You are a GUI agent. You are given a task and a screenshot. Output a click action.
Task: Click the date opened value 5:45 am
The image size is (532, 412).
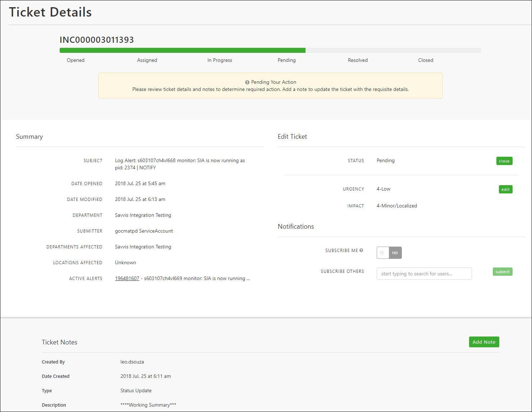tap(140, 183)
